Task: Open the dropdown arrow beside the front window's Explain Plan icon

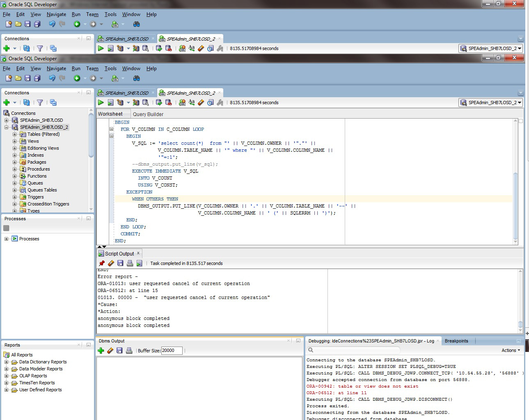Action: tap(128, 103)
